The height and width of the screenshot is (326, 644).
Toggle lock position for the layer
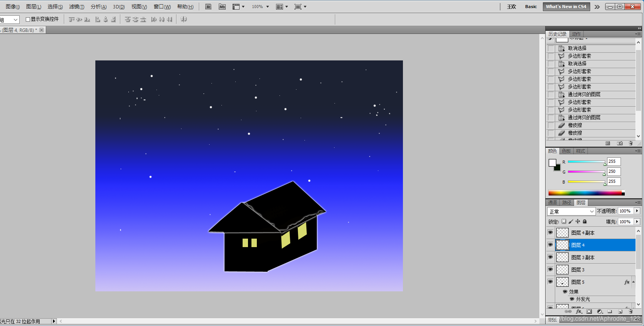[x=577, y=221]
